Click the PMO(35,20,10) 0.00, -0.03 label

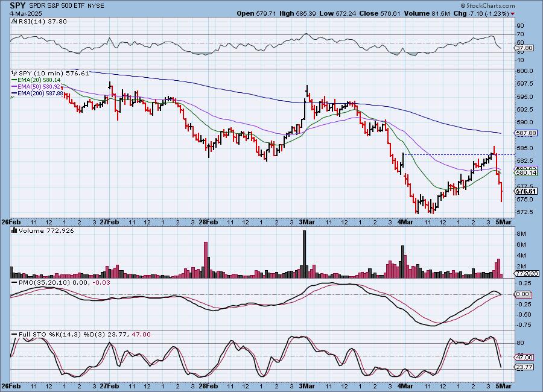65,283
